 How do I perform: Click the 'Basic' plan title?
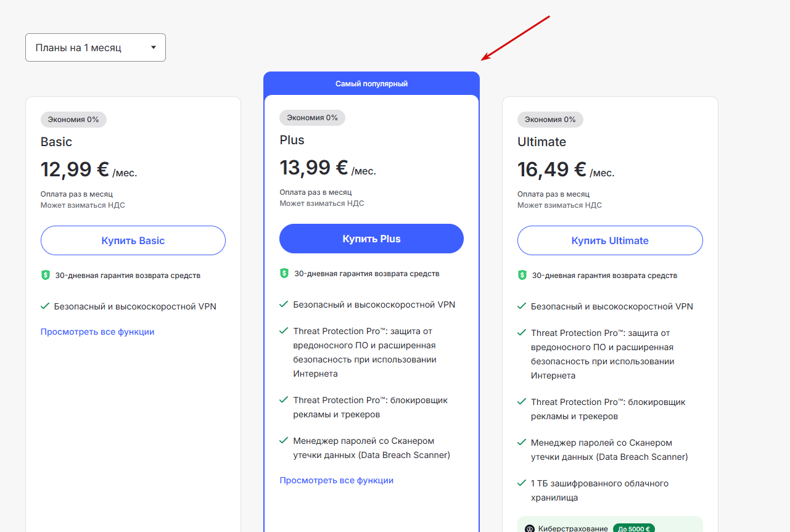click(x=56, y=142)
